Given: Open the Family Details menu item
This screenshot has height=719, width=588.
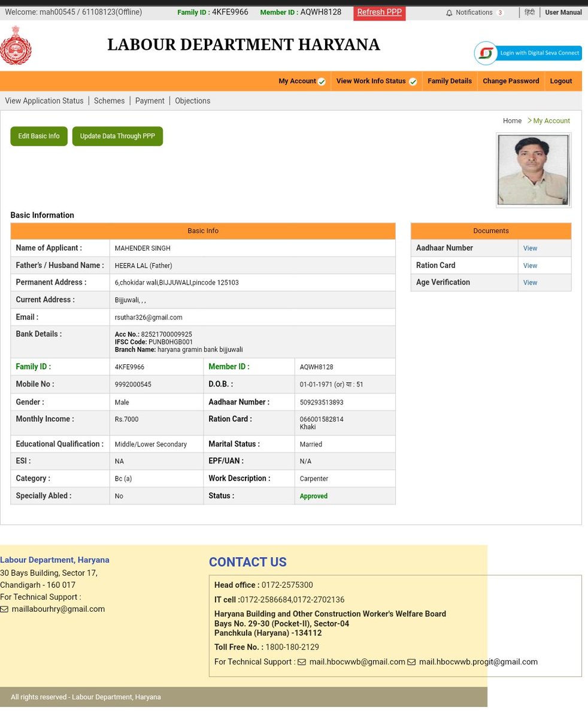Looking at the screenshot, I should [x=450, y=81].
